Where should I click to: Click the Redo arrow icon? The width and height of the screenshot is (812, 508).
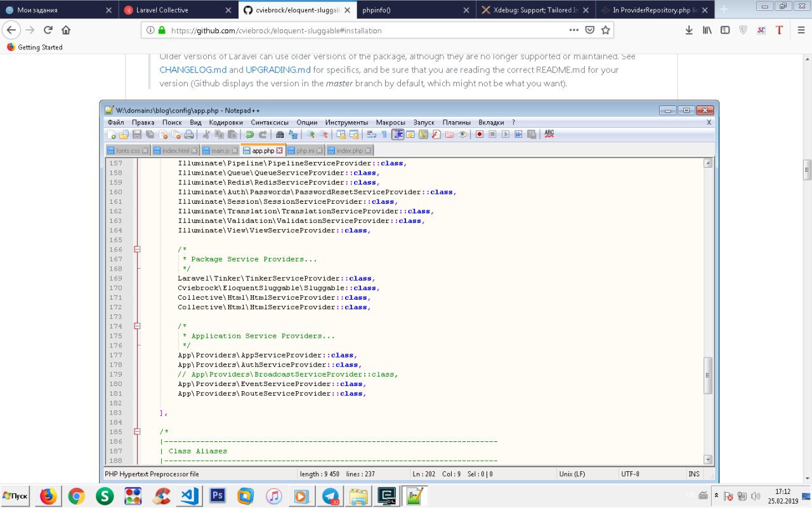point(263,134)
